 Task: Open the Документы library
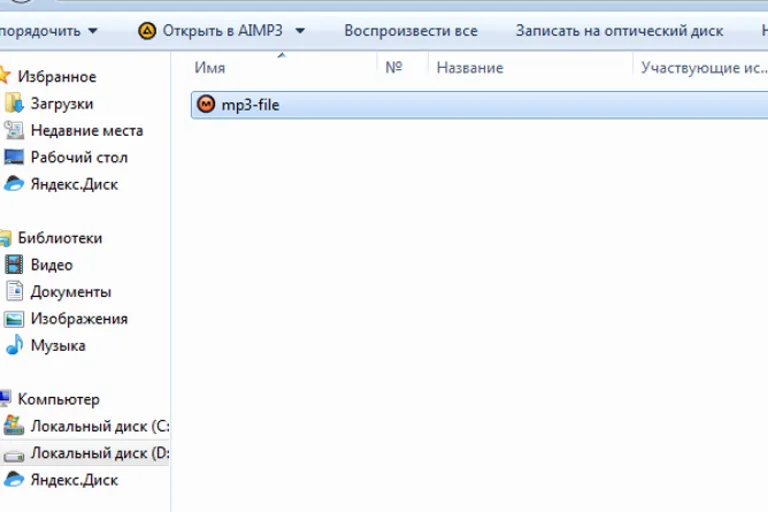click(x=71, y=292)
